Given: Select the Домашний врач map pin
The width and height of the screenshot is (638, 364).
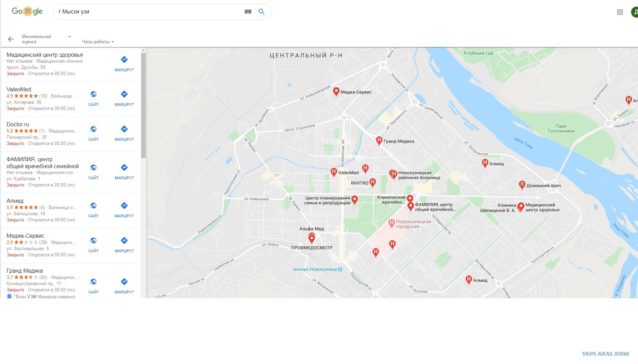Looking at the screenshot, I should coord(522,185).
